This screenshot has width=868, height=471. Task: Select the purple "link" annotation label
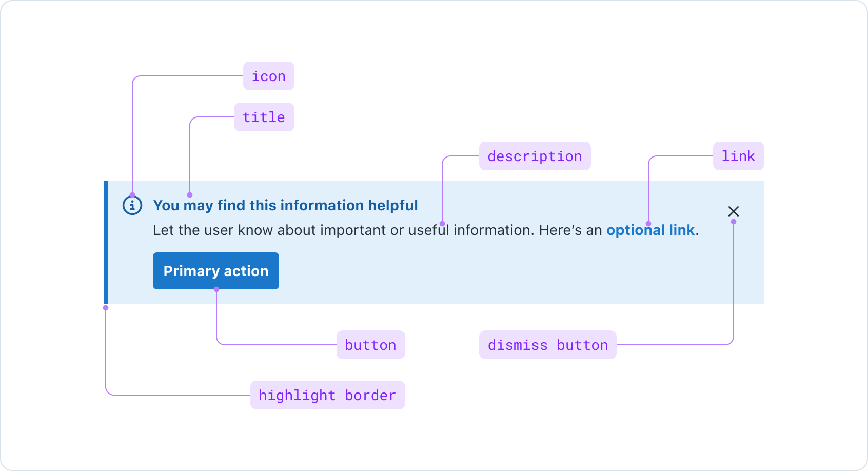click(x=738, y=156)
